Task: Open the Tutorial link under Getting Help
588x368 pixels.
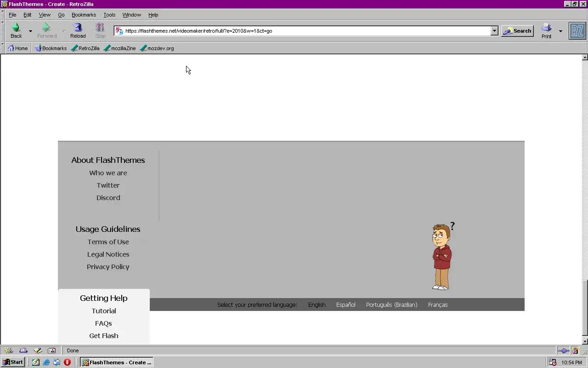Action: click(104, 311)
